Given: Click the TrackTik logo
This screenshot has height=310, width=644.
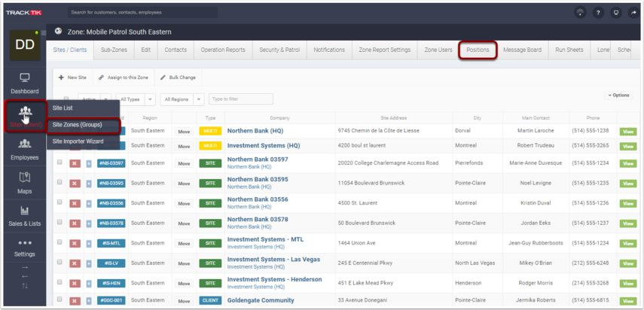Looking at the screenshot, I should [x=24, y=13].
